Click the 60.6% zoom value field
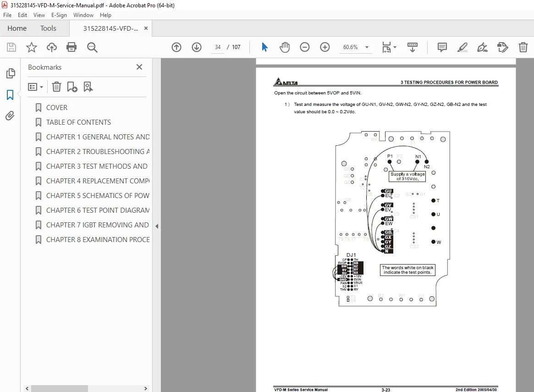 351,47
